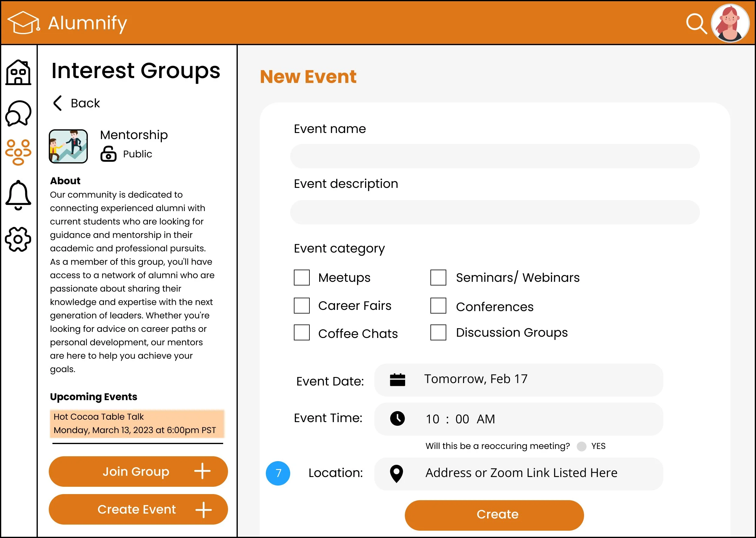Click the Event name input field
756x538 pixels.
[494, 156]
